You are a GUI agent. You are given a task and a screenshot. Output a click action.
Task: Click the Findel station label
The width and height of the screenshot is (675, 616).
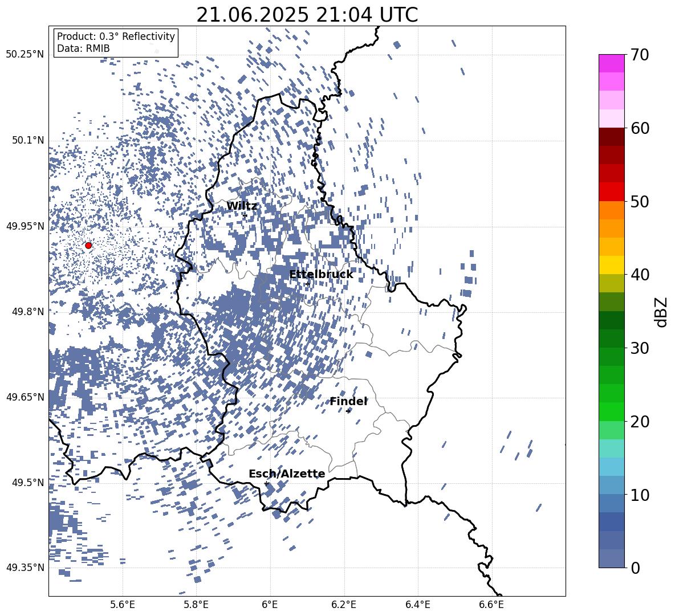(348, 401)
